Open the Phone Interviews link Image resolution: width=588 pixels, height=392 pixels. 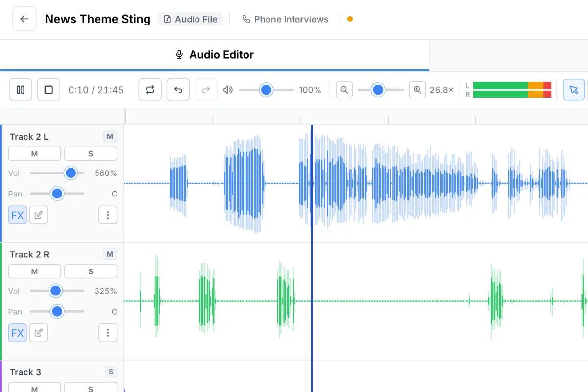[x=285, y=19]
